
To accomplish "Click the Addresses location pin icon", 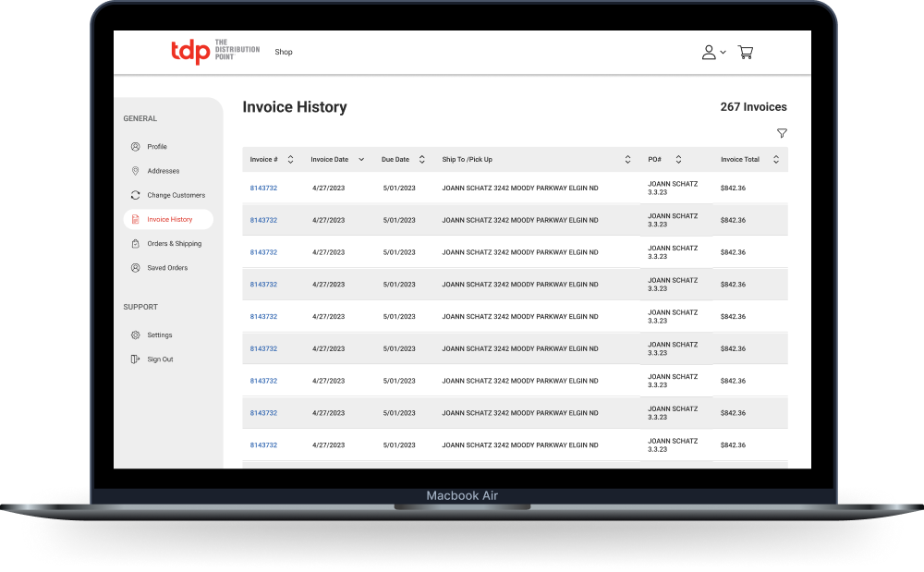I will click(x=135, y=171).
